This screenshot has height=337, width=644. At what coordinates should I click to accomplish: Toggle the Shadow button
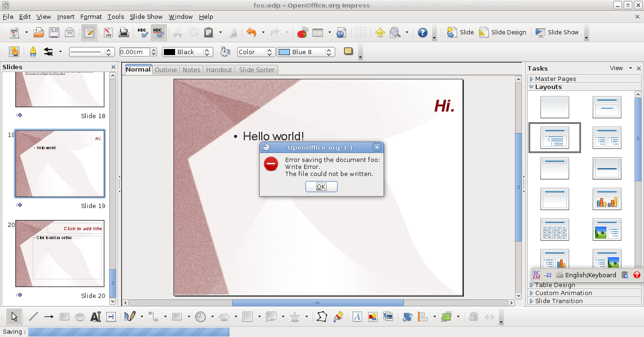[x=348, y=51]
